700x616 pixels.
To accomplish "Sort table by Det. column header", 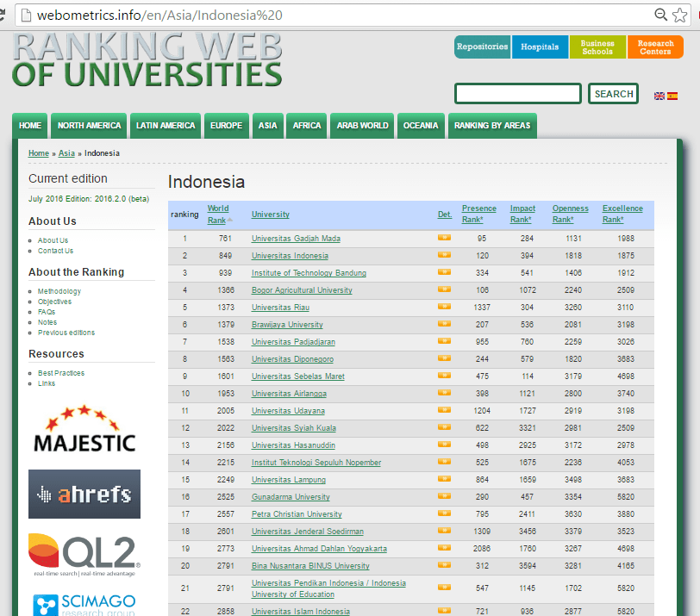I will (445, 215).
